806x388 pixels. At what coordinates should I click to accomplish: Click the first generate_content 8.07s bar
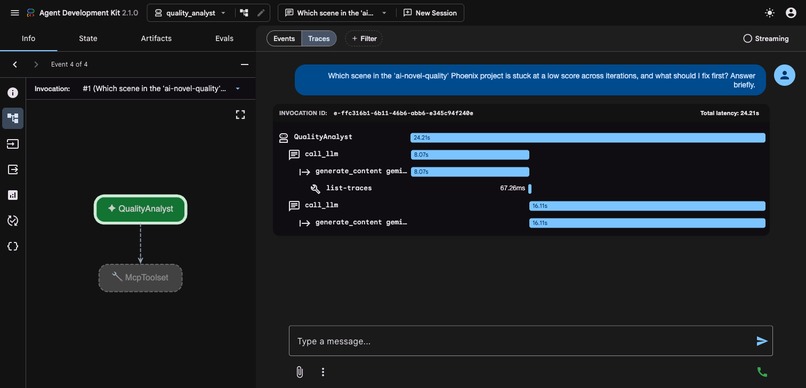click(470, 172)
